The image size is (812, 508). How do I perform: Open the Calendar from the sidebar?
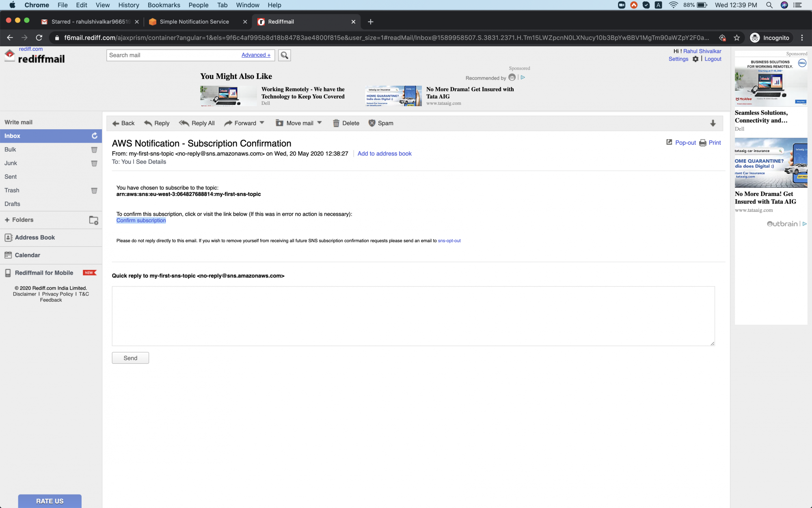[x=27, y=255]
